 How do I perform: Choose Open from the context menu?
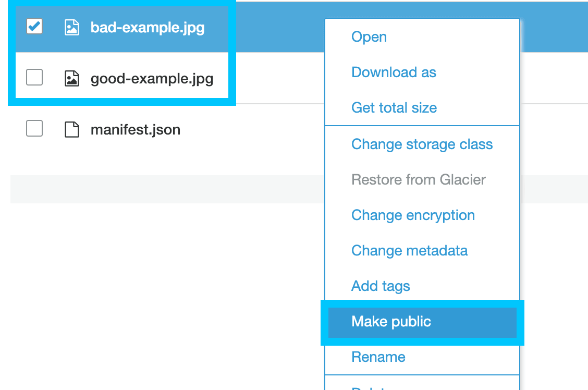[369, 37]
